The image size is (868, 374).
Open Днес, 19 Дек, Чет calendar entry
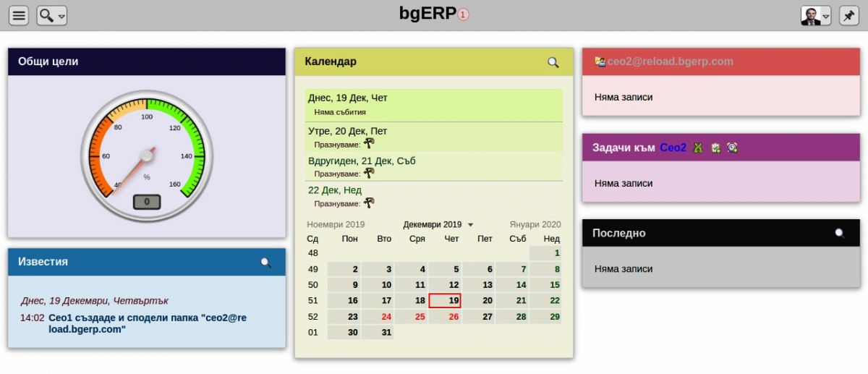click(348, 98)
